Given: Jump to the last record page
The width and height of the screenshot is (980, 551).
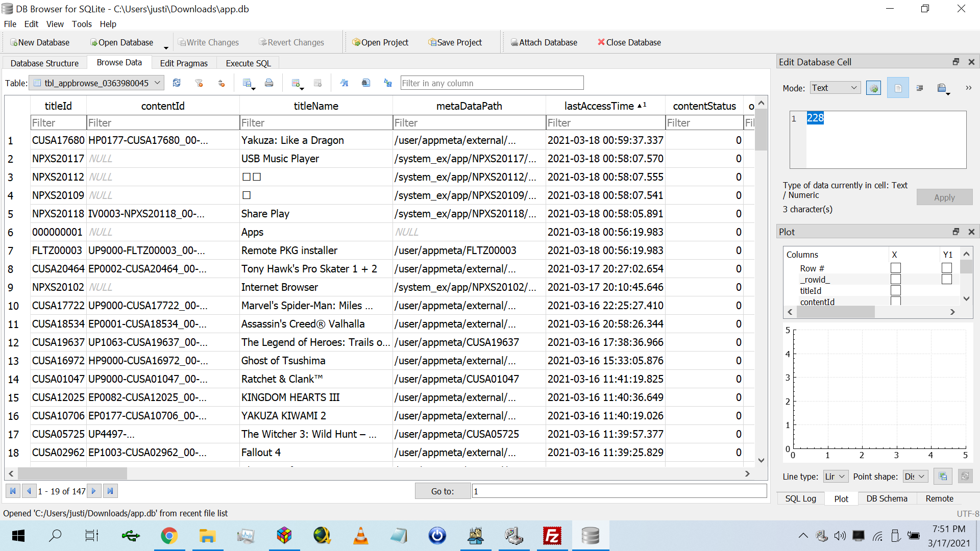Looking at the screenshot, I should pyautogui.click(x=110, y=491).
